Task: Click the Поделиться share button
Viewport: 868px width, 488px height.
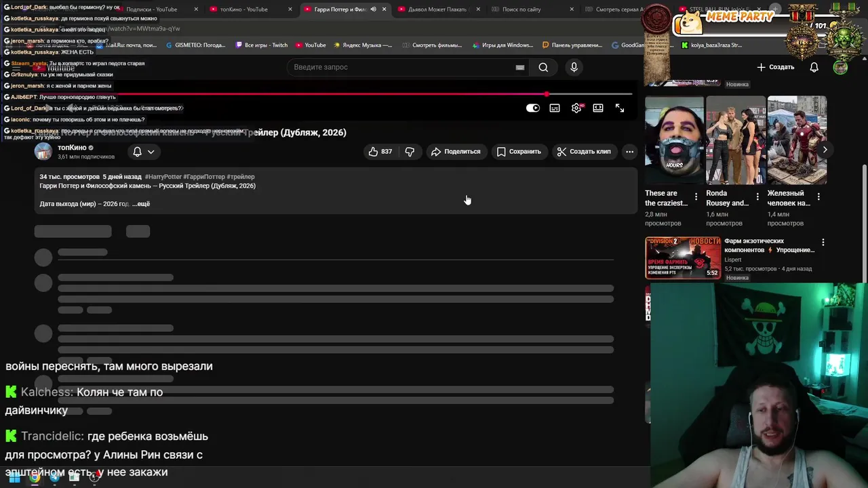Action: pyautogui.click(x=456, y=152)
